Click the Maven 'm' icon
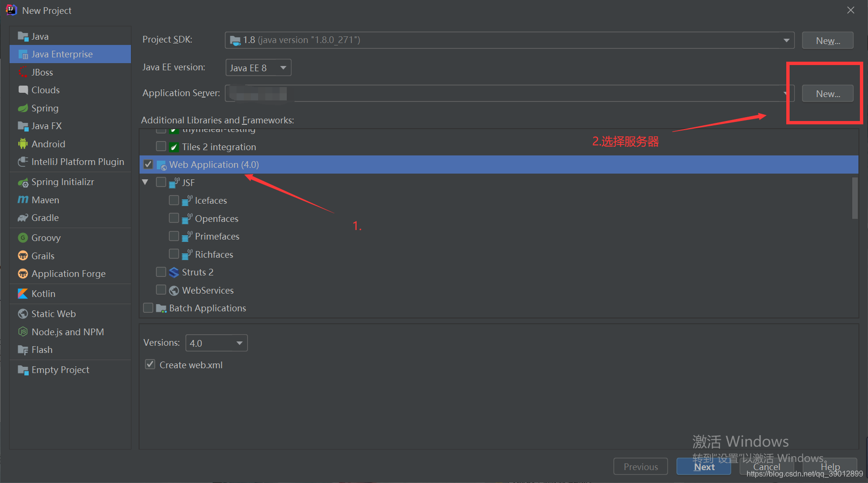Viewport: 868px width, 483px height. click(23, 200)
